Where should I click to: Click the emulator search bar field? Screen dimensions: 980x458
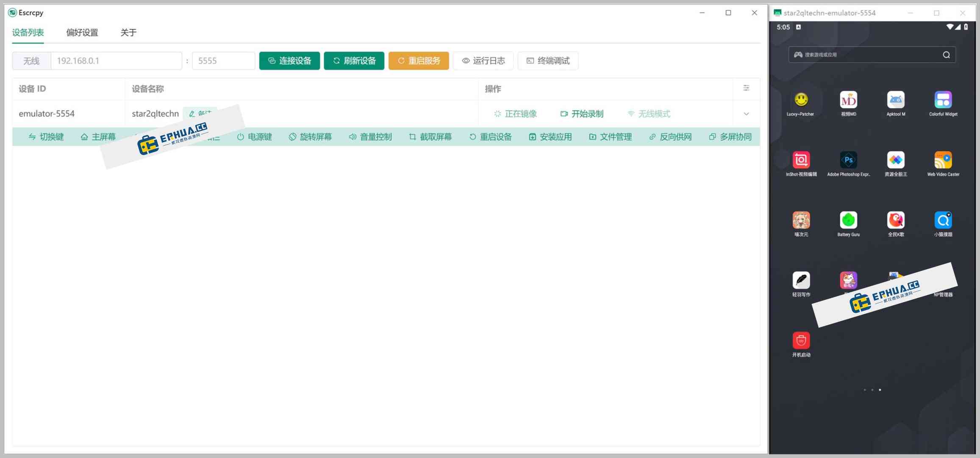[x=872, y=55]
